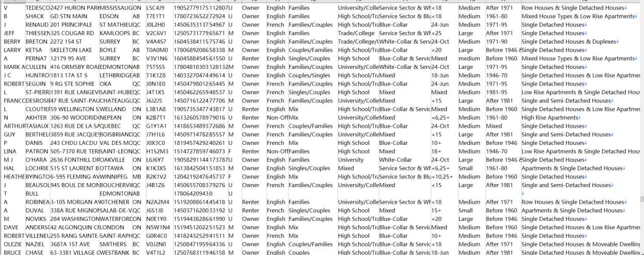Click the OLEZIE first name cell

point(14,244)
